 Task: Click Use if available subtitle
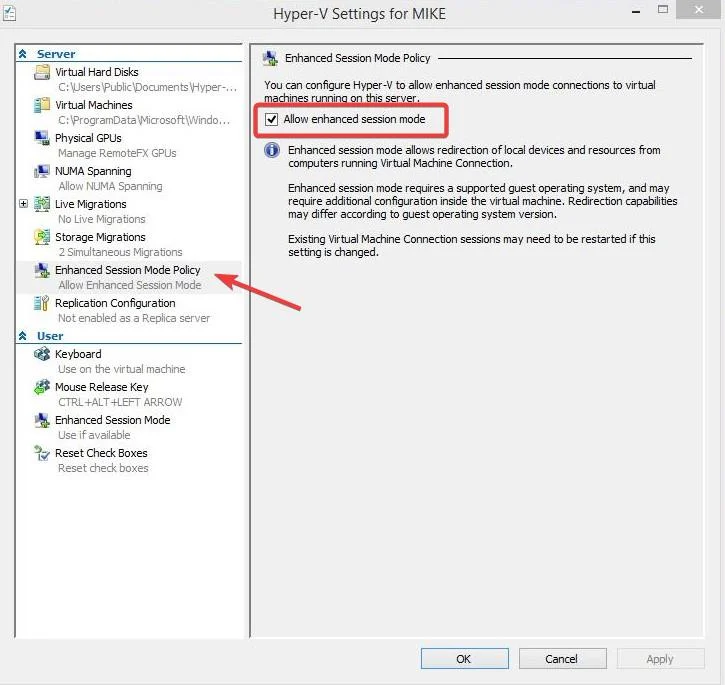point(94,435)
